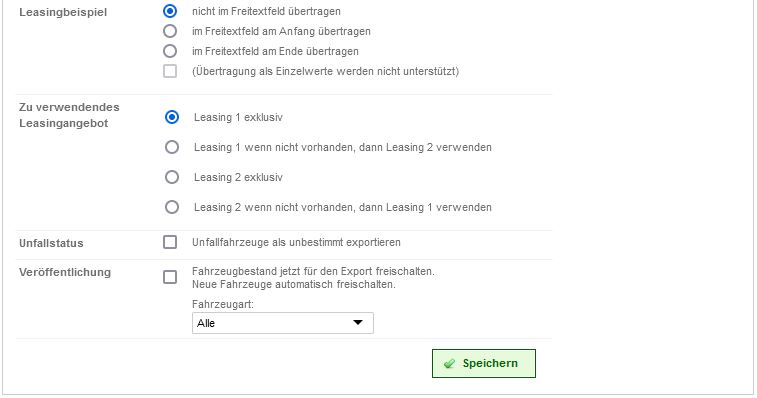
Task: Enable "Unfallfahrzeuge als unbestimmt exportieren" checkbox
Action: 170,242
